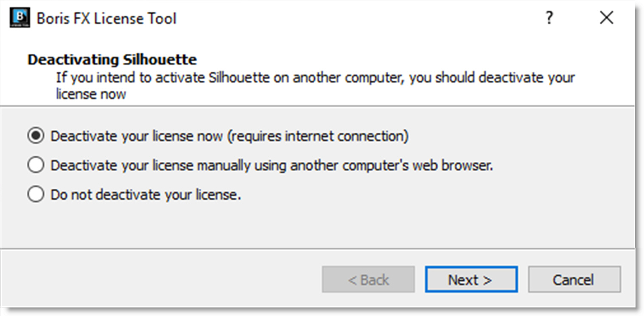This screenshot has width=644, height=316.
Task: Click the greyed-out < Back button
Action: pos(368,280)
